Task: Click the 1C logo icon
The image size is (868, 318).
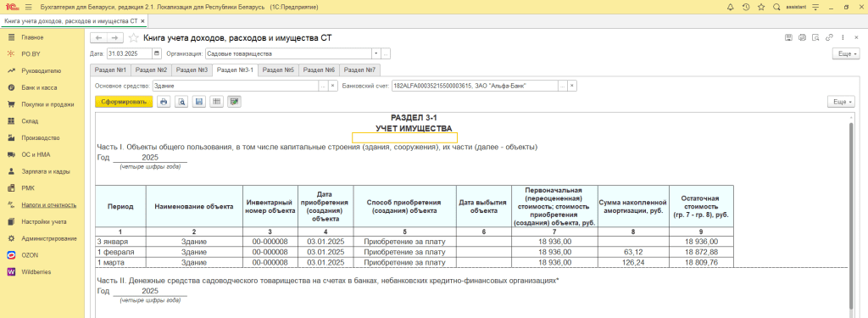Action: 11,7
